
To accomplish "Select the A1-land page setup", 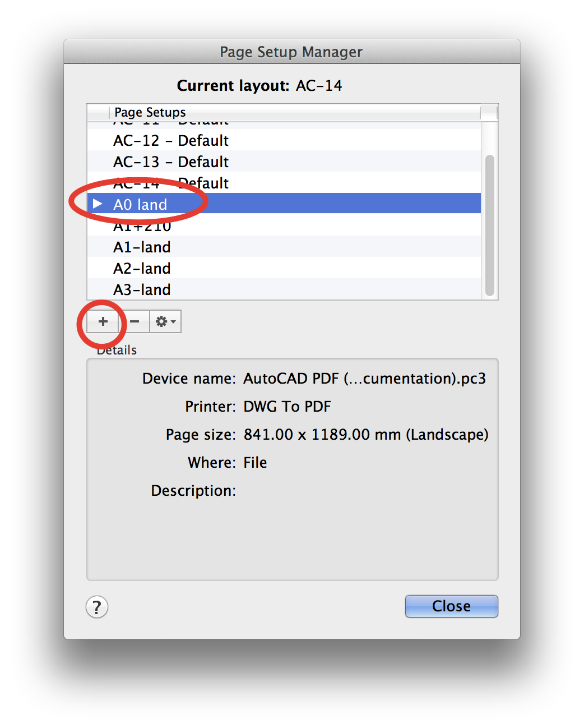I will point(142,247).
